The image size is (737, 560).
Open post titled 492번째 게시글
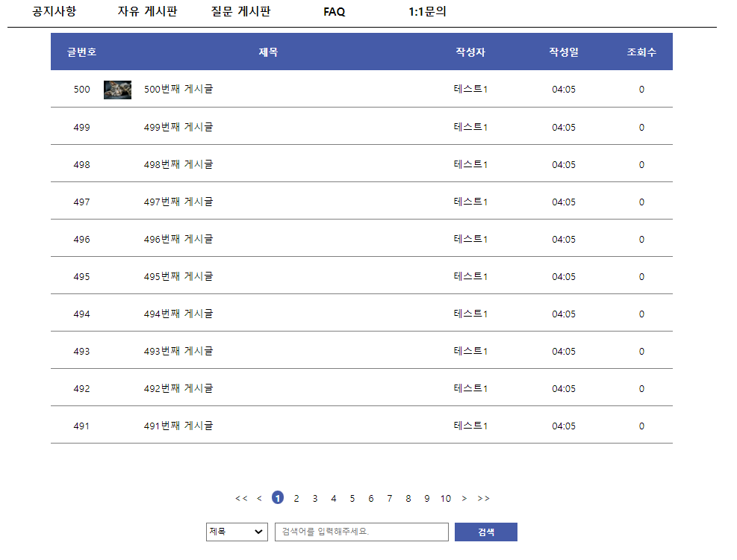coord(178,388)
